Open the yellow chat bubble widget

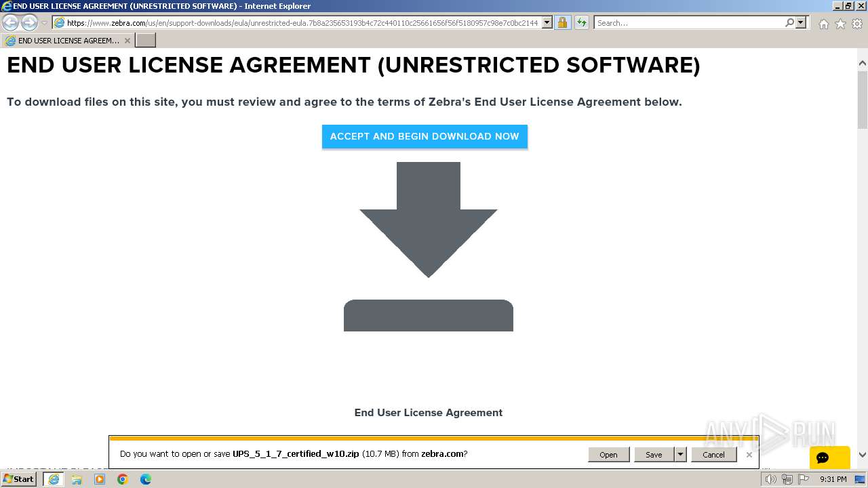pos(829,457)
